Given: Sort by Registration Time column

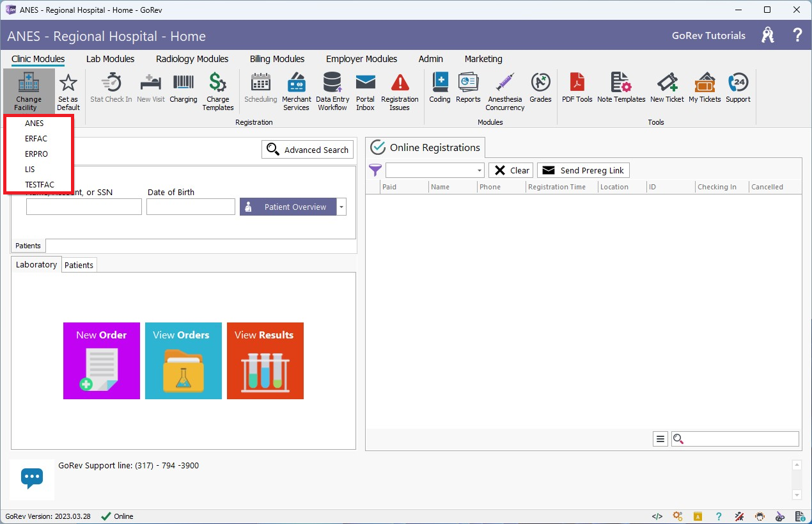Looking at the screenshot, I should coord(561,187).
